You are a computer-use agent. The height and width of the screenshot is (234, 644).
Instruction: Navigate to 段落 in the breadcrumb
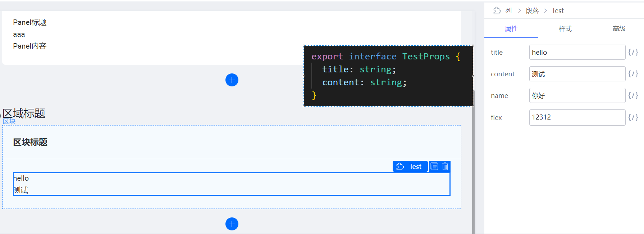click(x=532, y=11)
